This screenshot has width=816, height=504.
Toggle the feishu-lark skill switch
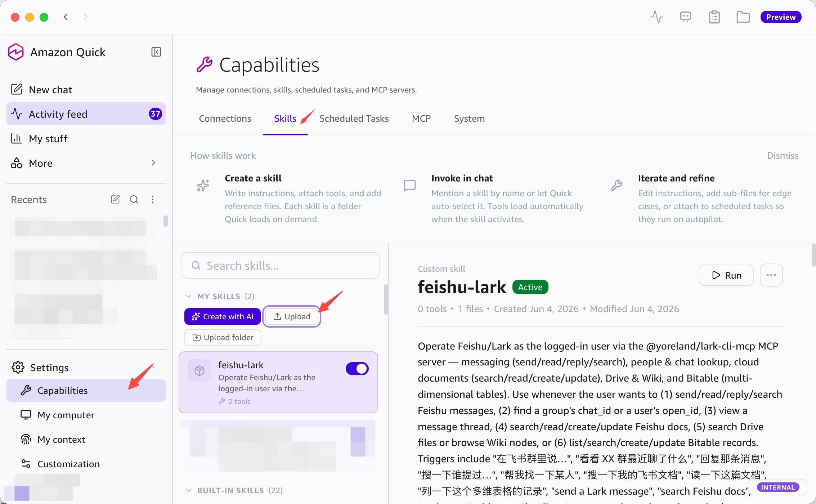[357, 369]
